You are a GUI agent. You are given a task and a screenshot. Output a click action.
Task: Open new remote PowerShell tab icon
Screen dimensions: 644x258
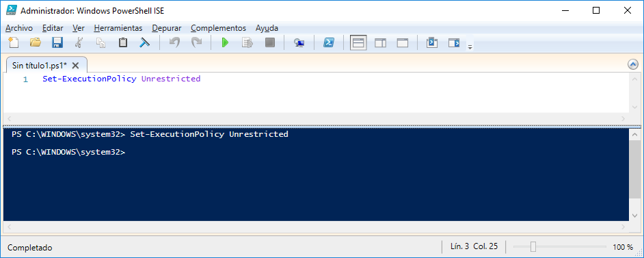pos(299,42)
